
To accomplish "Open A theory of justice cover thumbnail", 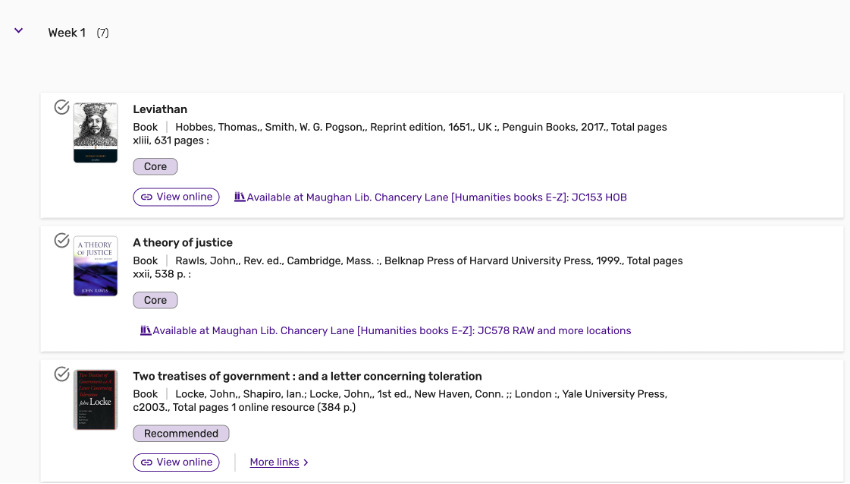I will coord(95,266).
